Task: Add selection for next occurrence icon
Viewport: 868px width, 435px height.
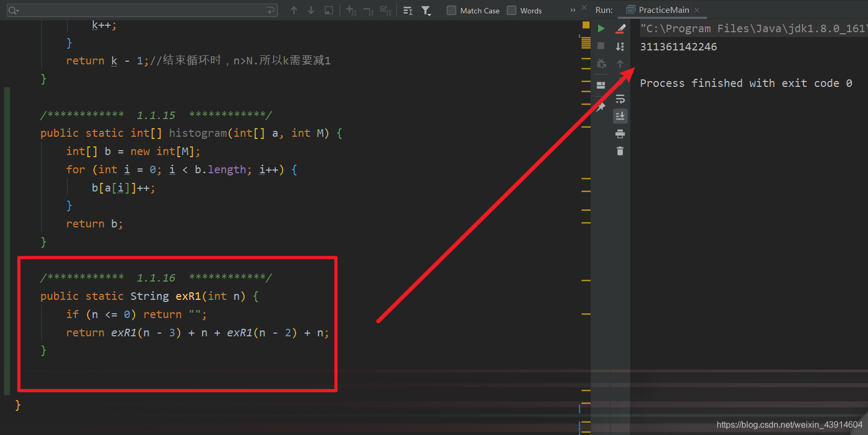Action: click(x=351, y=10)
